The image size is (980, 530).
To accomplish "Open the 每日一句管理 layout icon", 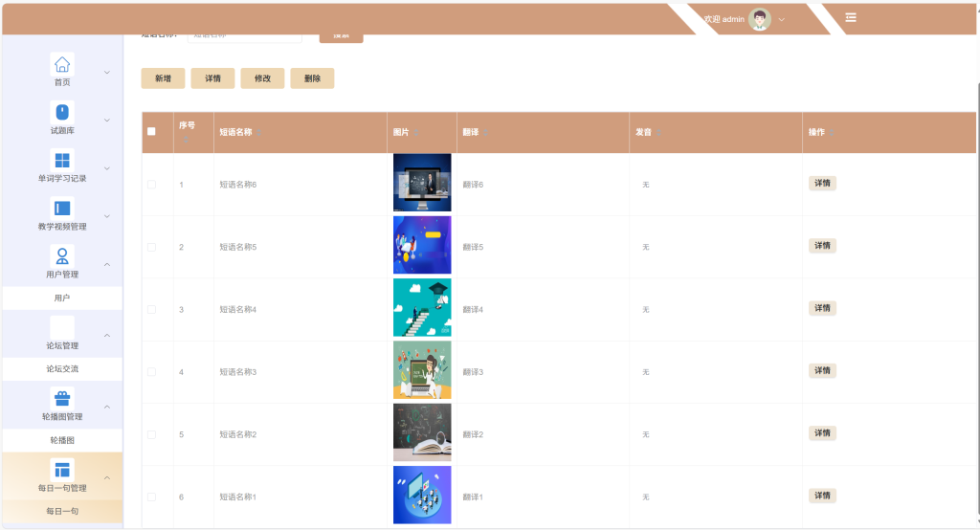I will pyautogui.click(x=62, y=470).
